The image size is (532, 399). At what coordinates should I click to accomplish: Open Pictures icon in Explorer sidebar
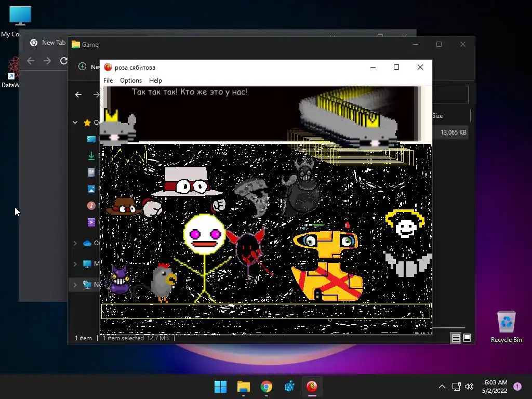(x=91, y=189)
